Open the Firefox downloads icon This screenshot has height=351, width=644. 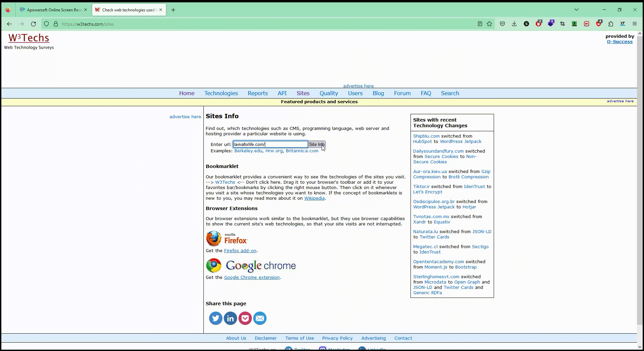tap(514, 24)
